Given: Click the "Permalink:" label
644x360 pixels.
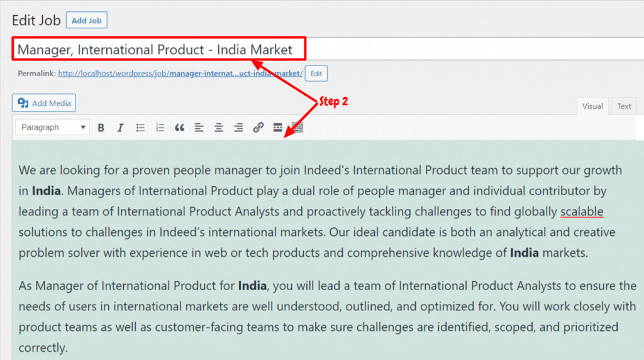Looking at the screenshot, I should click(36, 74).
